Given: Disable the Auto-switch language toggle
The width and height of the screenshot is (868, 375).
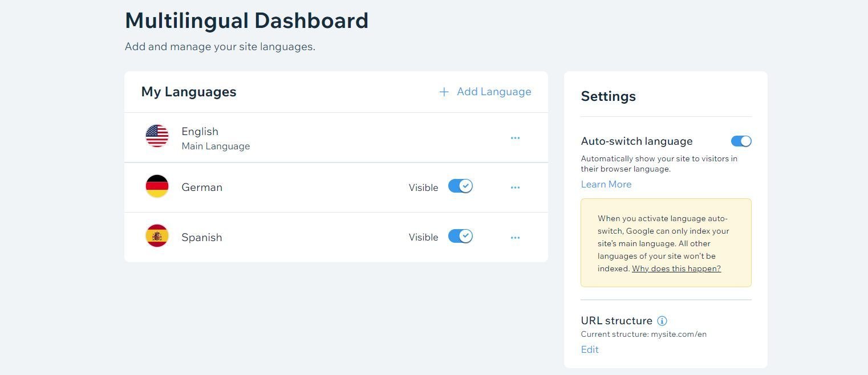Looking at the screenshot, I should pyautogui.click(x=741, y=141).
